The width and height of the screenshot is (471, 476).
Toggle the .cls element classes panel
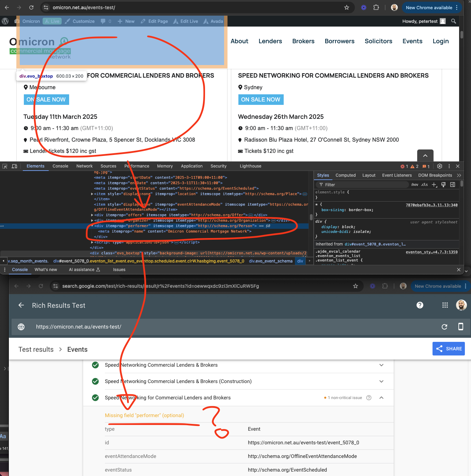point(424,185)
